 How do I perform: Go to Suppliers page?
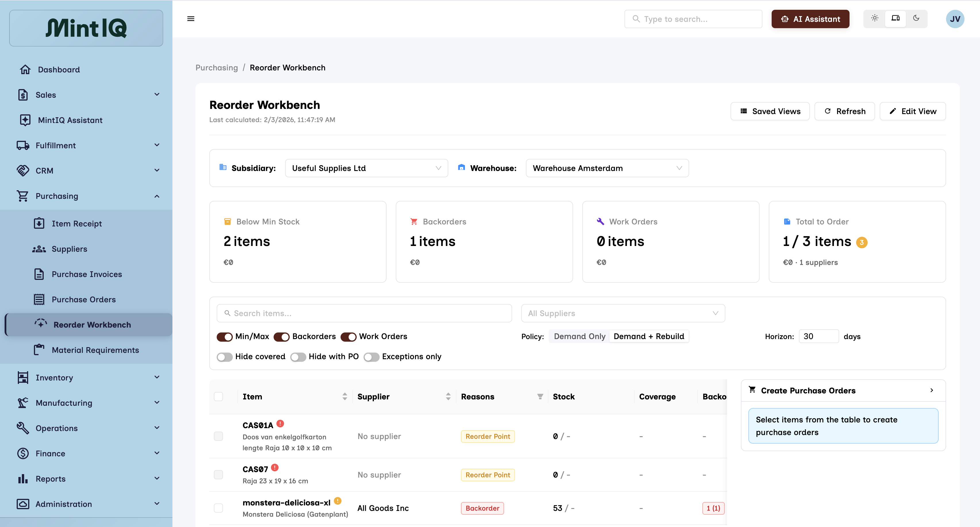pos(69,249)
